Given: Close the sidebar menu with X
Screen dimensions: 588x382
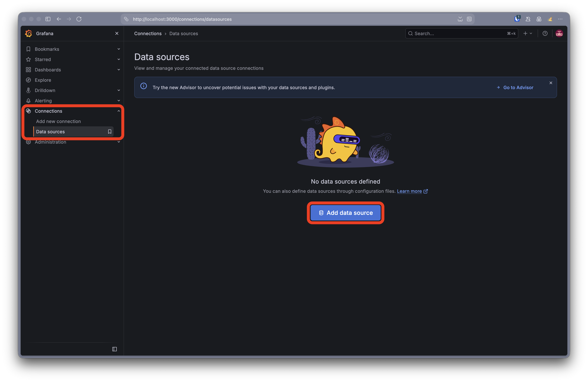Looking at the screenshot, I should point(117,33).
